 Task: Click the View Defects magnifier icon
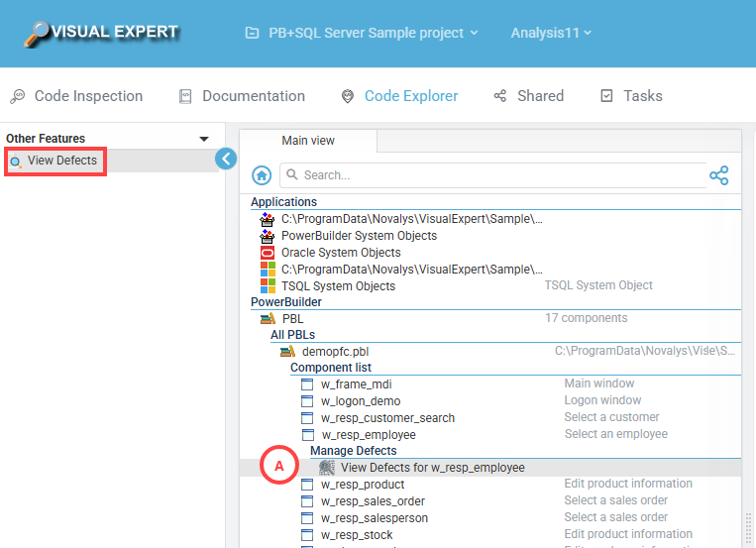pos(16,162)
